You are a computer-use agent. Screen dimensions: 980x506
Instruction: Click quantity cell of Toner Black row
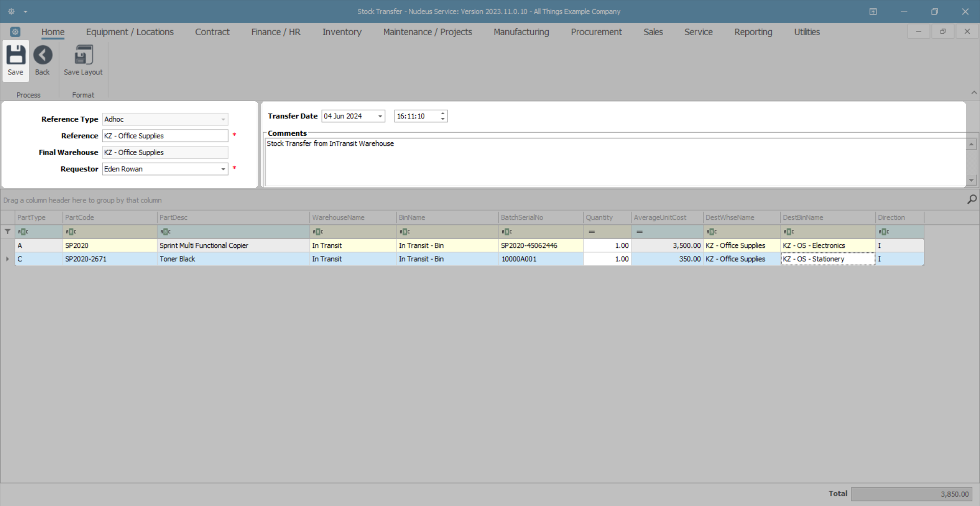coord(607,259)
